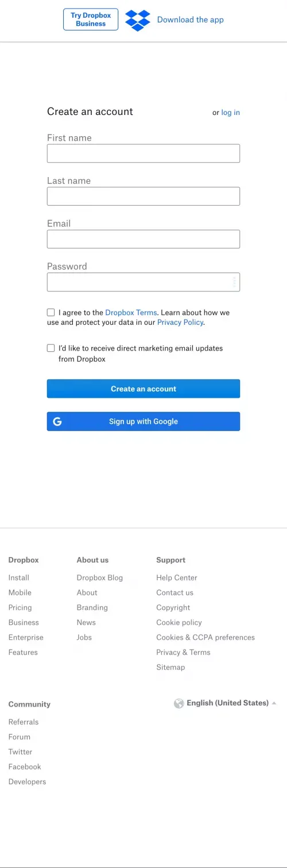Focus the Email input field
Viewport: 287px width, 868px height.
[x=143, y=239]
